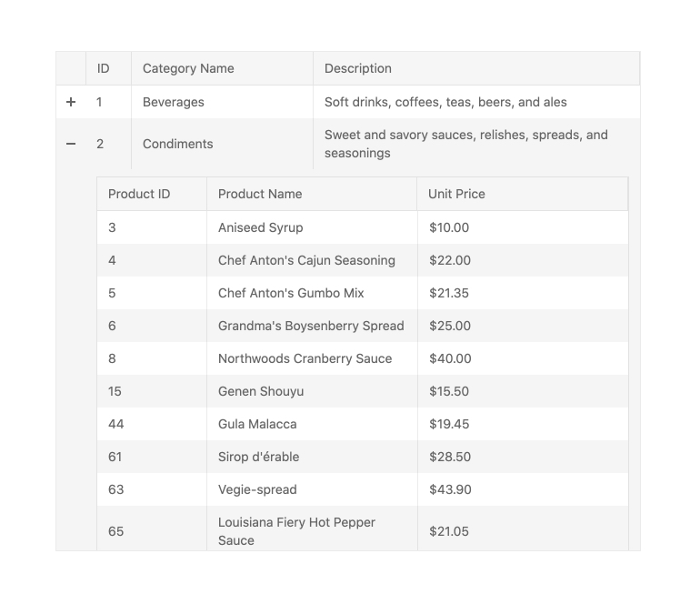The height and width of the screenshot is (594, 700).
Task: Click Northwoods Cranberry Sauce product
Action: (x=305, y=358)
